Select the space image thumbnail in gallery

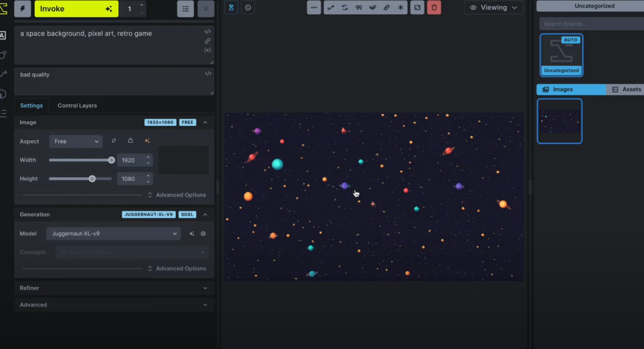pyautogui.click(x=559, y=121)
